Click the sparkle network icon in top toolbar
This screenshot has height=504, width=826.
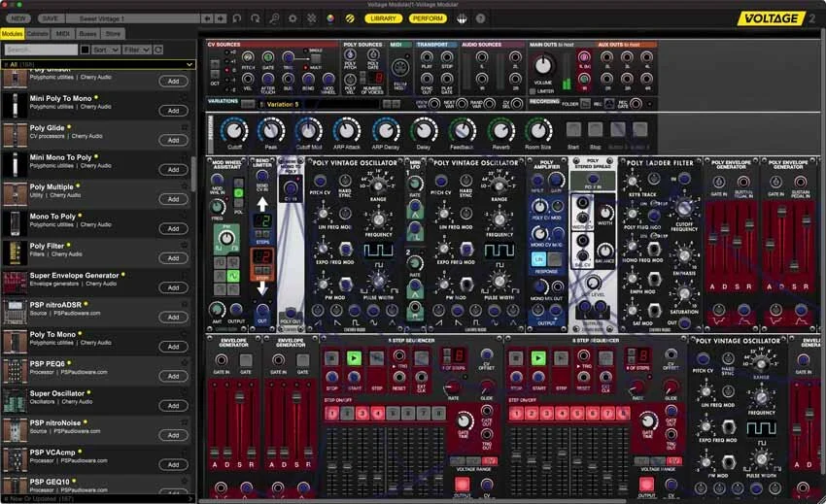(x=312, y=18)
